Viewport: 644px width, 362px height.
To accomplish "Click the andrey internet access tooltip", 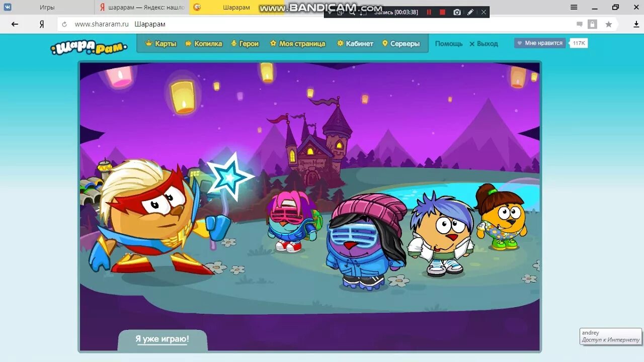I will [611, 336].
